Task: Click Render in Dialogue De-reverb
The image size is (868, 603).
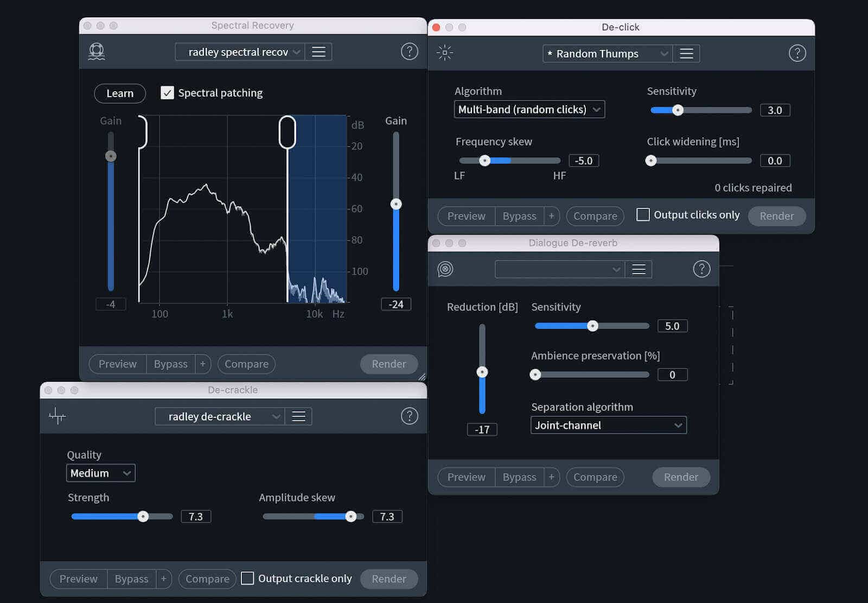Action: [x=681, y=477]
